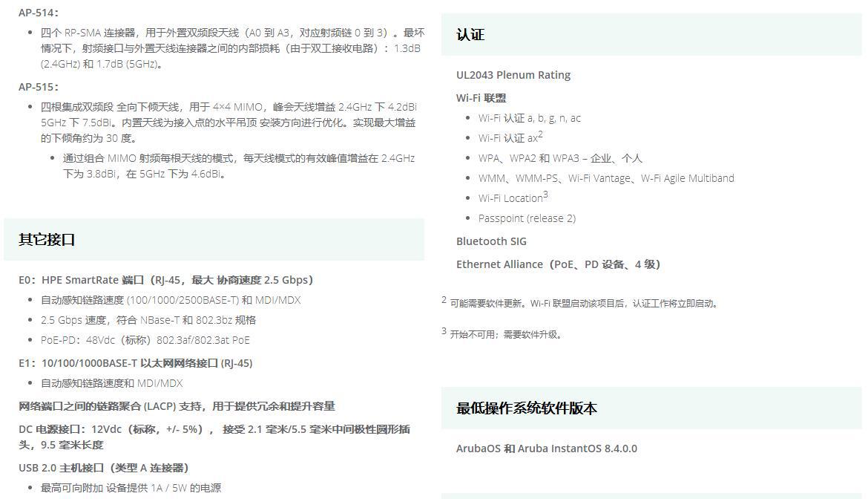The width and height of the screenshot is (868, 499).
Task: Select the PoE-PD: 48Vdc line
Action: click(145, 340)
